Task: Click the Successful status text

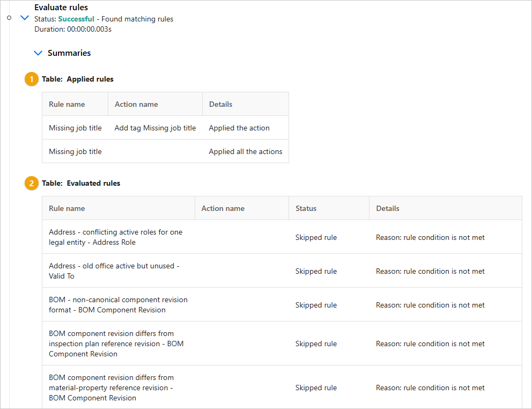Action: (x=76, y=19)
